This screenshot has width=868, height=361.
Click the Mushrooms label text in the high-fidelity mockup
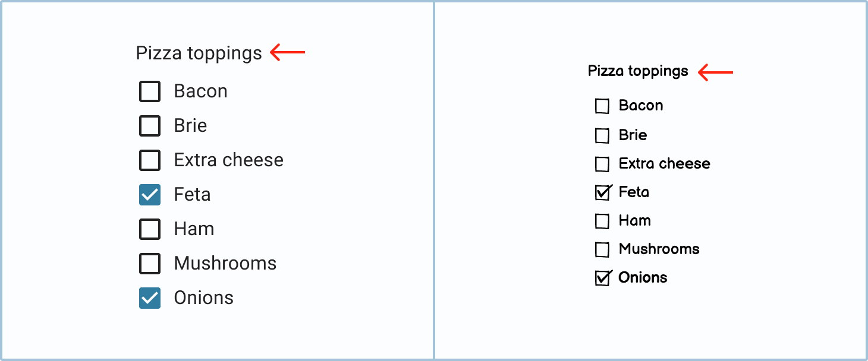click(x=225, y=264)
